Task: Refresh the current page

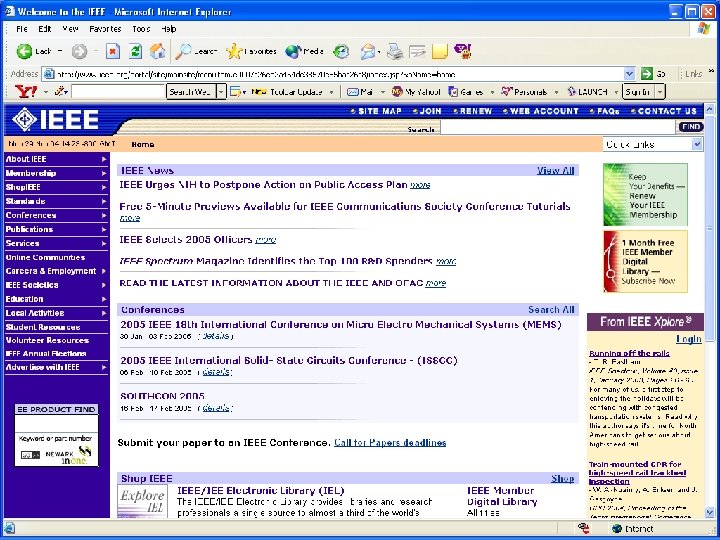Action: coord(135,51)
